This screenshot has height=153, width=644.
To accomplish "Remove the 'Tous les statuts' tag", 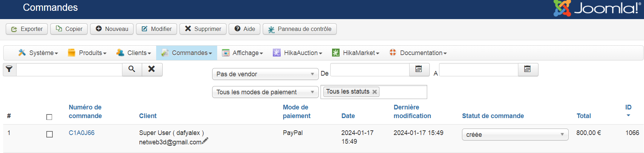I will tap(375, 92).
